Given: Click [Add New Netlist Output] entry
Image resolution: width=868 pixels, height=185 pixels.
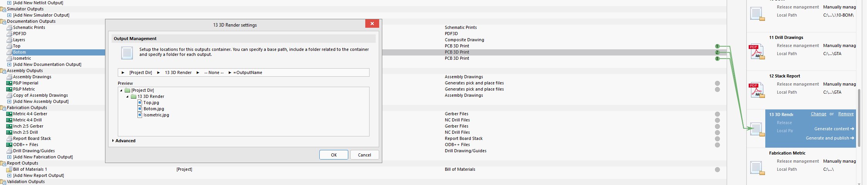Looking at the screenshot, I should 38,3.
